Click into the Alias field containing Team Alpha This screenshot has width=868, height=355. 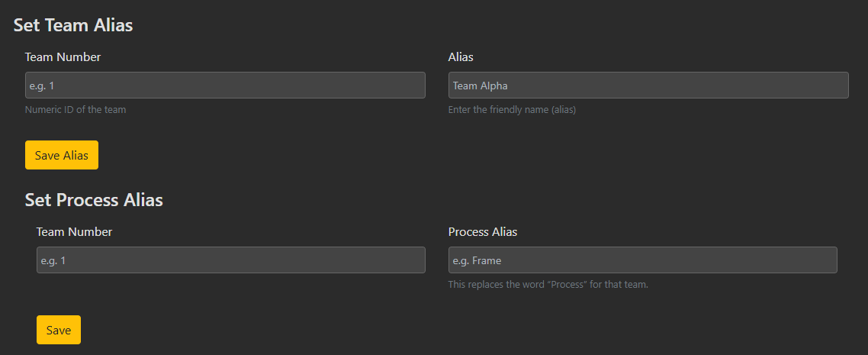tap(648, 86)
